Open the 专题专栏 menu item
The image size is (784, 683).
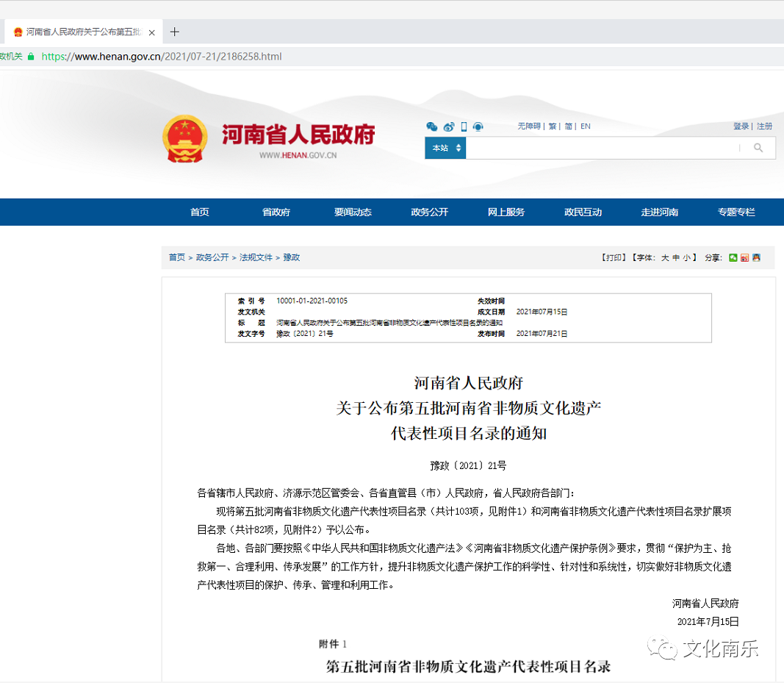[735, 212]
